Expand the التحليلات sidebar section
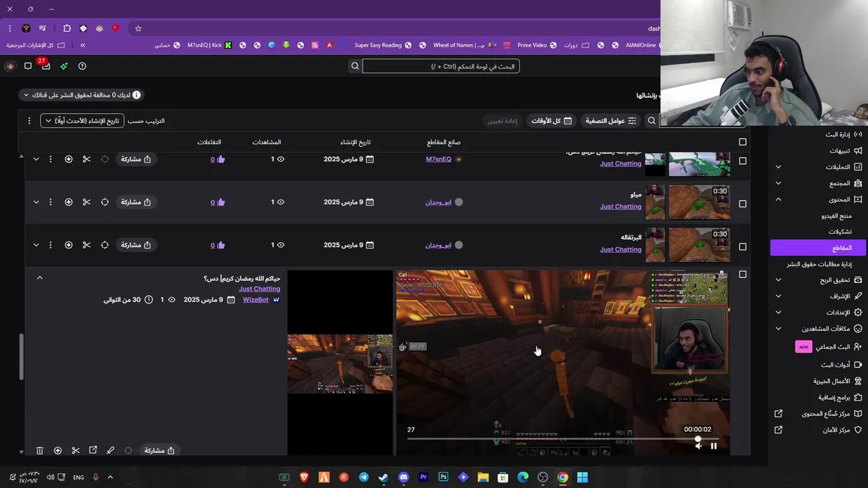Image resolution: width=868 pixels, height=488 pixels. [778, 167]
